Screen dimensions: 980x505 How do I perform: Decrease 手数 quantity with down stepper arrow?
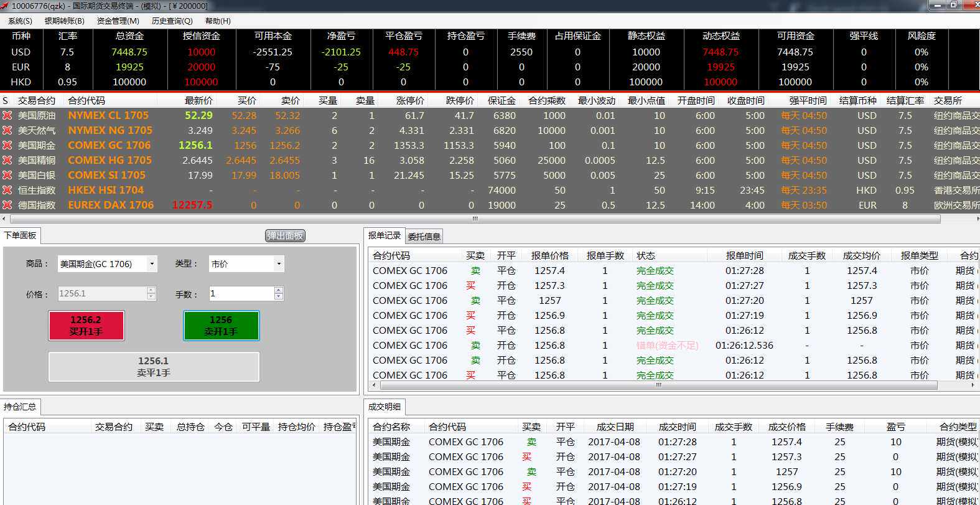pos(279,297)
